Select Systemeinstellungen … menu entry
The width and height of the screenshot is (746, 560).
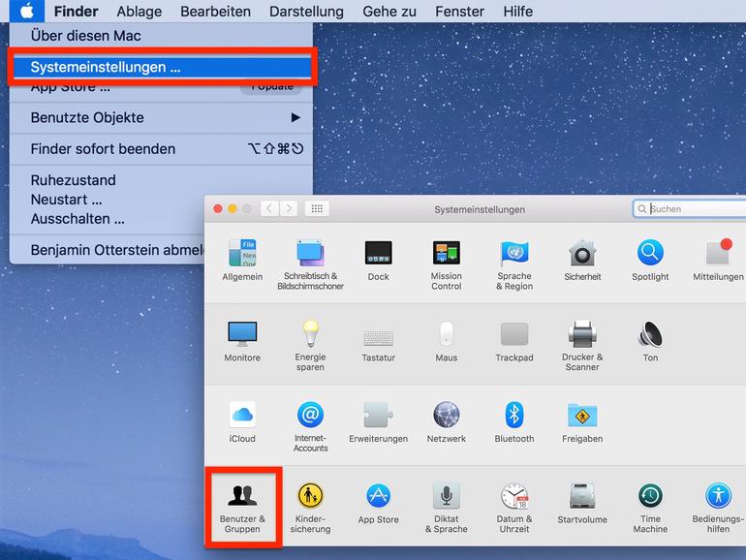pyautogui.click(x=162, y=67)
